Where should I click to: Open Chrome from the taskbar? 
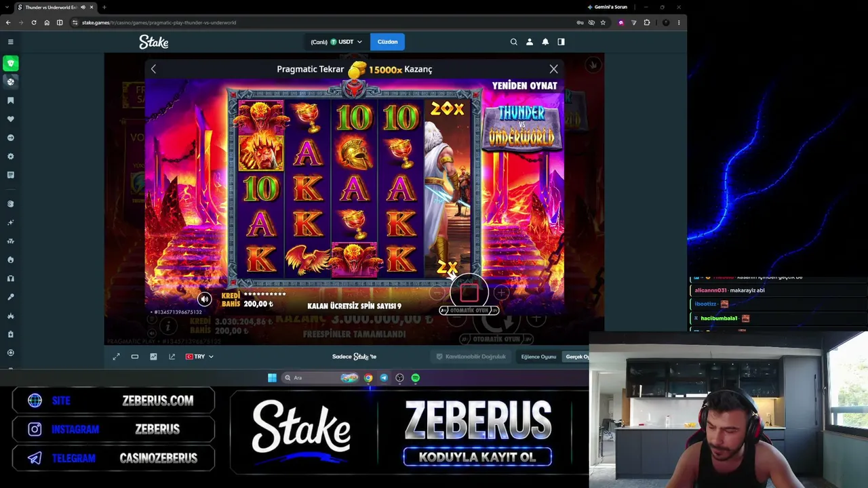[x=368, y=378]
